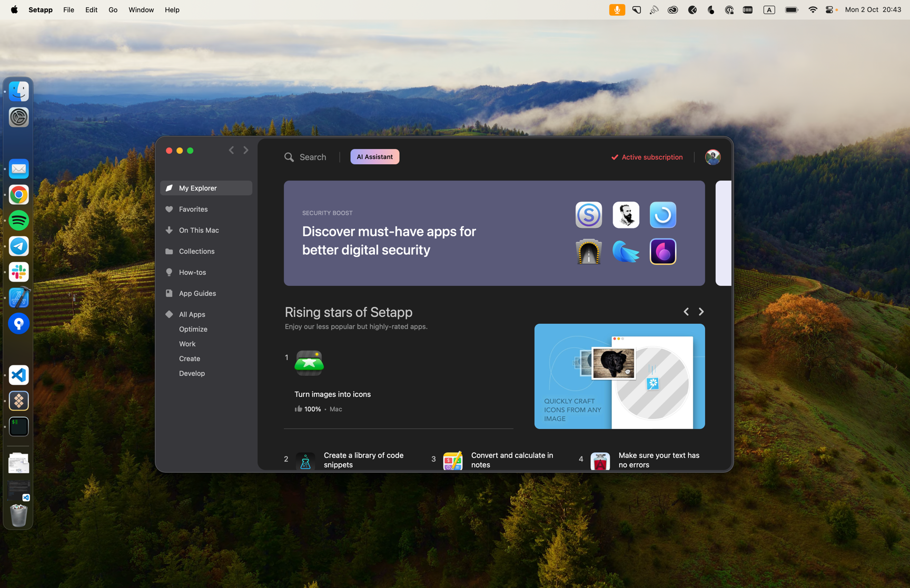Screen dimensions: 910x588
Task: Open the Window menu
Action: point(141,9)
